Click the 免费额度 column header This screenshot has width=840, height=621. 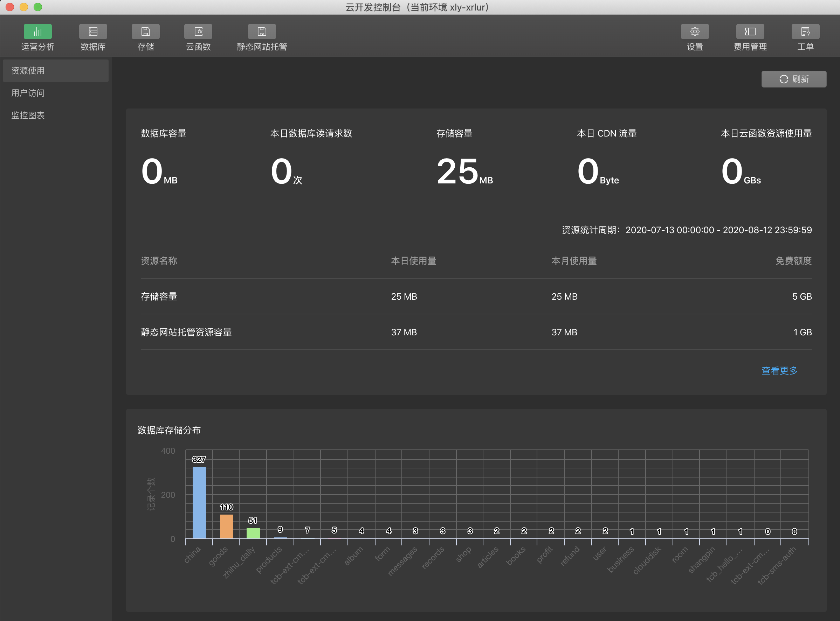click(793, 261)
